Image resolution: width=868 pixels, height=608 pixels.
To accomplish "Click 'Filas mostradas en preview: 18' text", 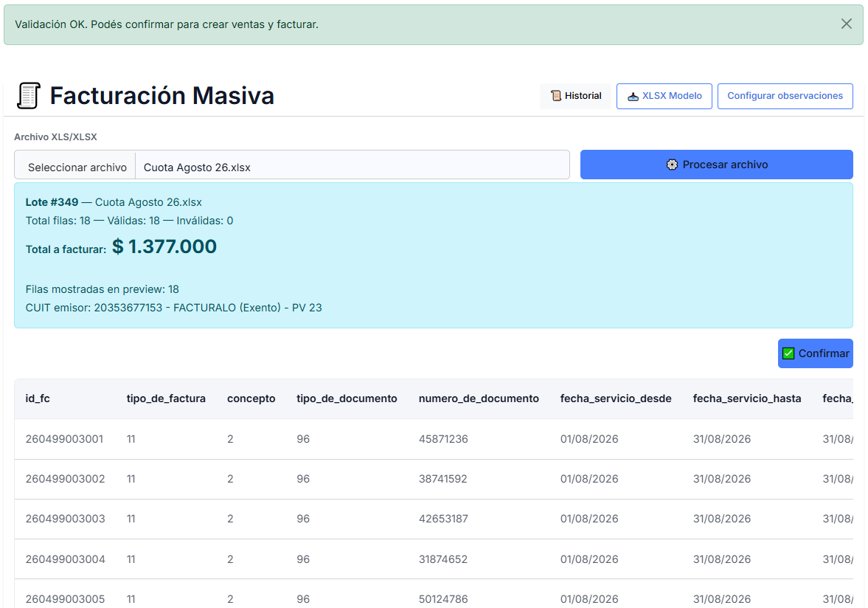I will click(103, 289).
